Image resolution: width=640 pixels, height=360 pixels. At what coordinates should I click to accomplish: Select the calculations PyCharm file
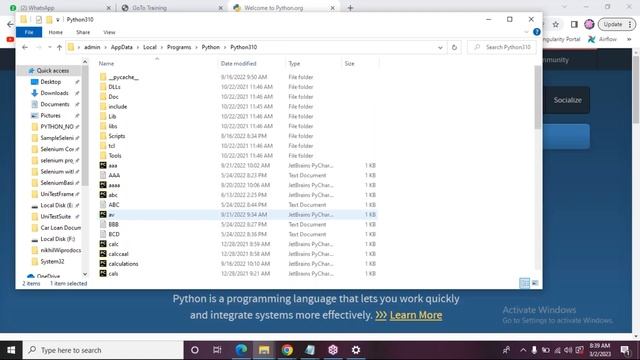coord(123,264)
